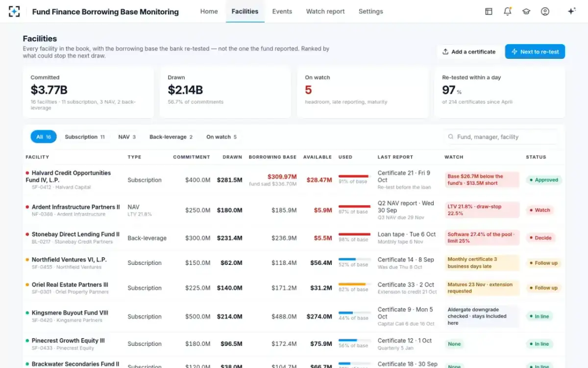Screen dimensions: 588x368
Task: Click watch note 'LTV 21.8% · draw-stop 22.5%'
Action: [x=482, y=210]
